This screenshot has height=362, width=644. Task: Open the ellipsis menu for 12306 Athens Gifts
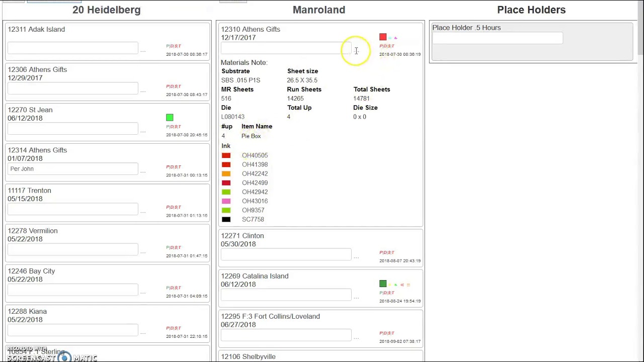143,90
